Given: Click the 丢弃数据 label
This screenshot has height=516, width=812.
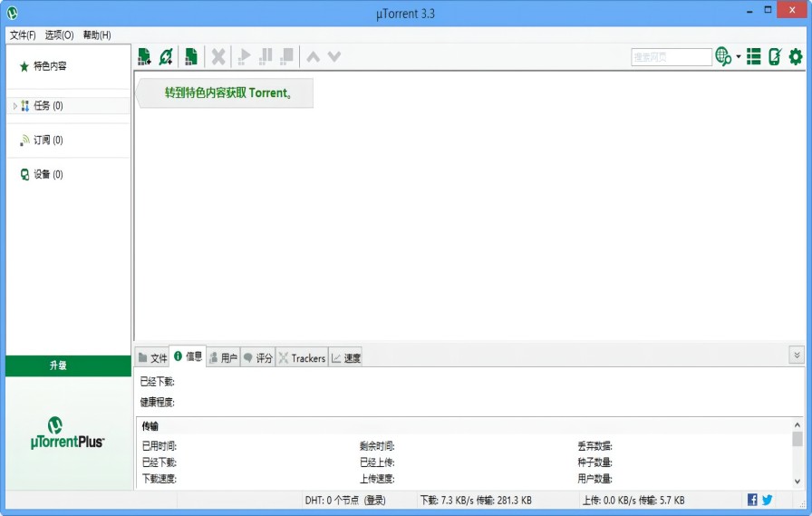Looking at the screenshot, I should click(x=594, y=445).
